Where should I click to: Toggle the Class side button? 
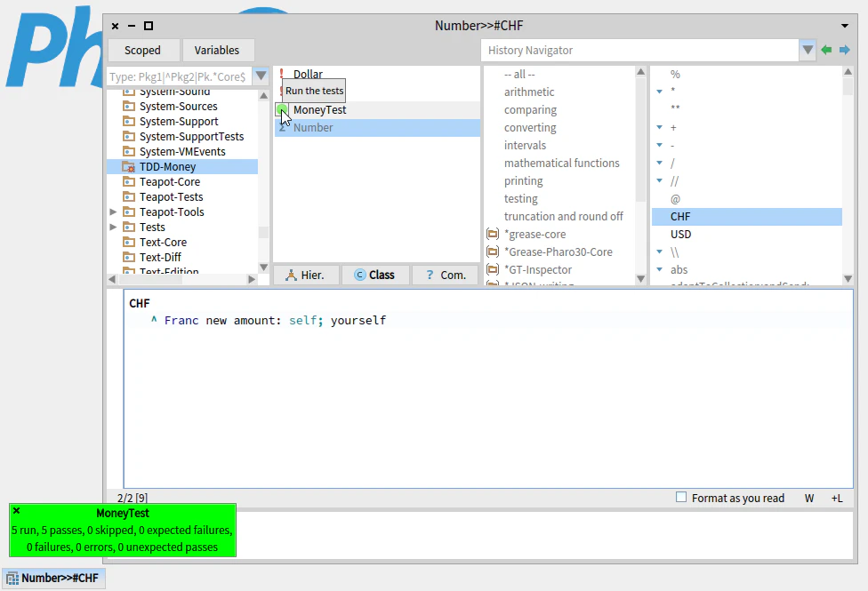376,275
